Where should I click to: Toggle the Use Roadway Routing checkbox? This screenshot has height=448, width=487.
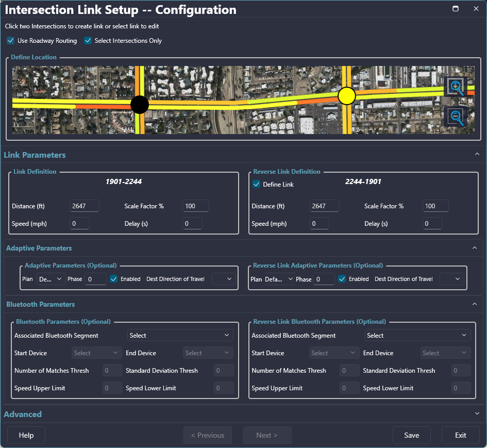tap(11, 41)
